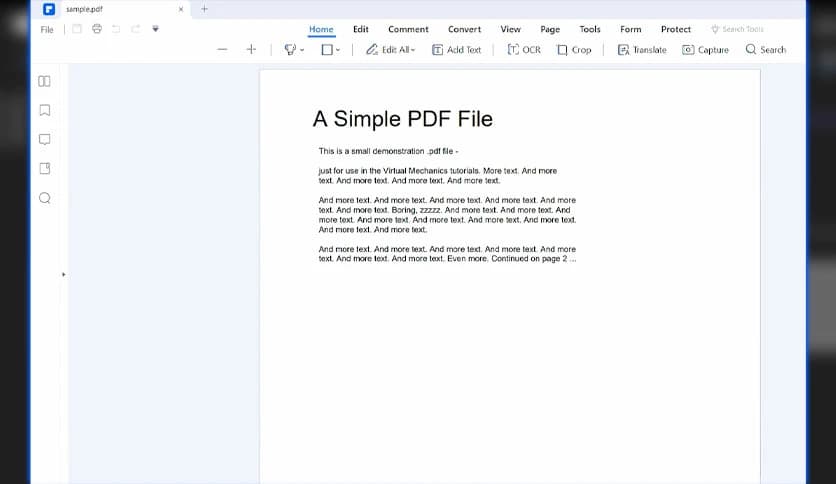The height and width of the screenshot is (484, 836).
Task: Close the sample.pdf tab
Action: (x=181, y=9)
